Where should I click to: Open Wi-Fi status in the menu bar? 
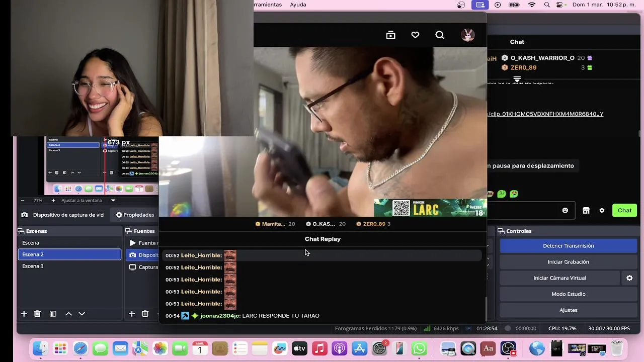point(532,5)
